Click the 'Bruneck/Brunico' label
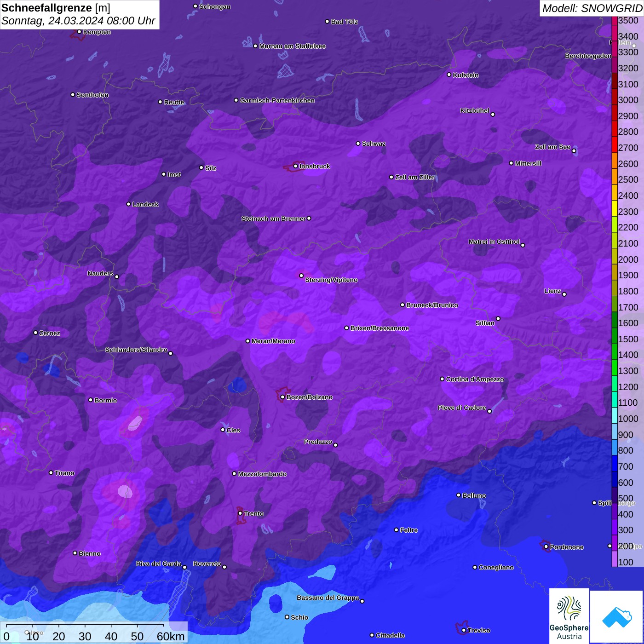Image resolution: width=644 pixels, height=644 pixels. click(432, 305)
